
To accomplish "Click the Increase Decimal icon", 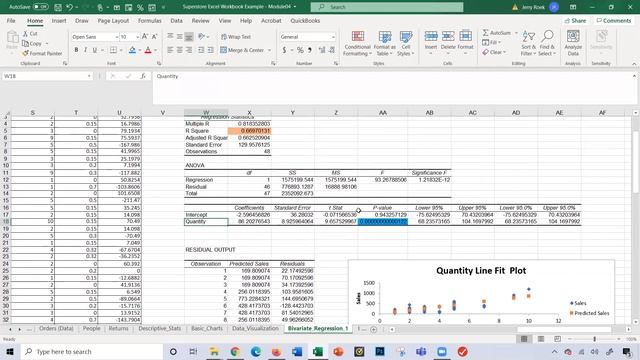I will [x=322, y=50].
